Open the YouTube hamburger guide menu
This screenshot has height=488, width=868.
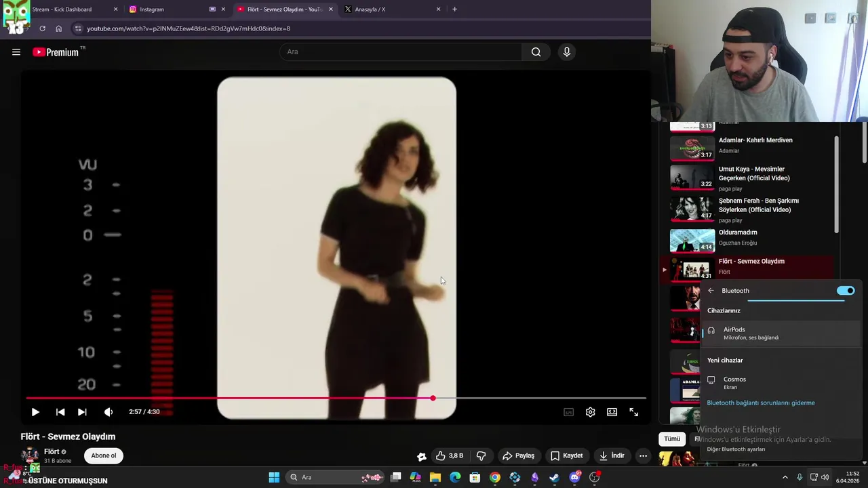16,52
